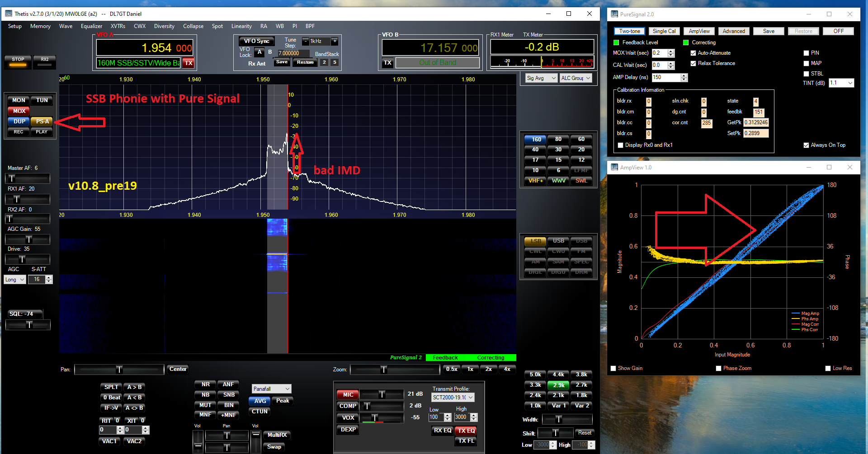Enable the SPLT split button
The image size is (868, 454).
[111, 387]
